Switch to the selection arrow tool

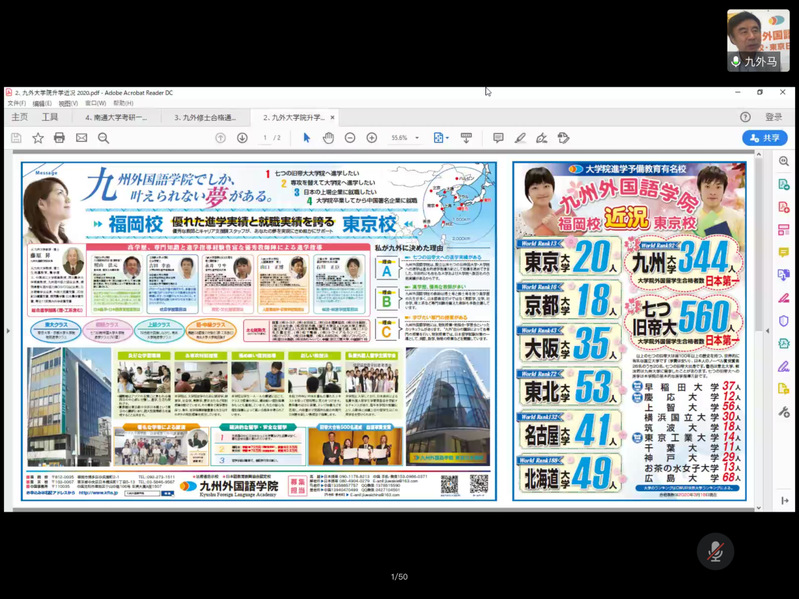307,138
